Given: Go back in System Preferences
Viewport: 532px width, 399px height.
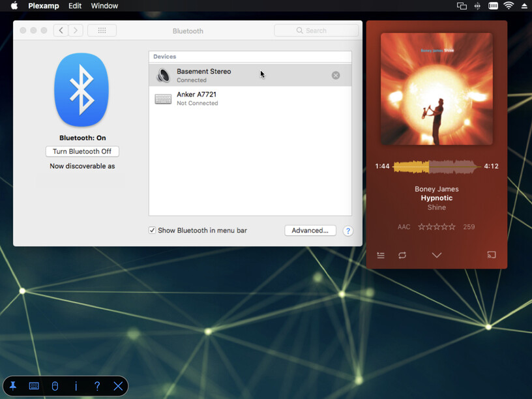Looking at the screenshot, I should pyautogui.click(x=61, y=31).
